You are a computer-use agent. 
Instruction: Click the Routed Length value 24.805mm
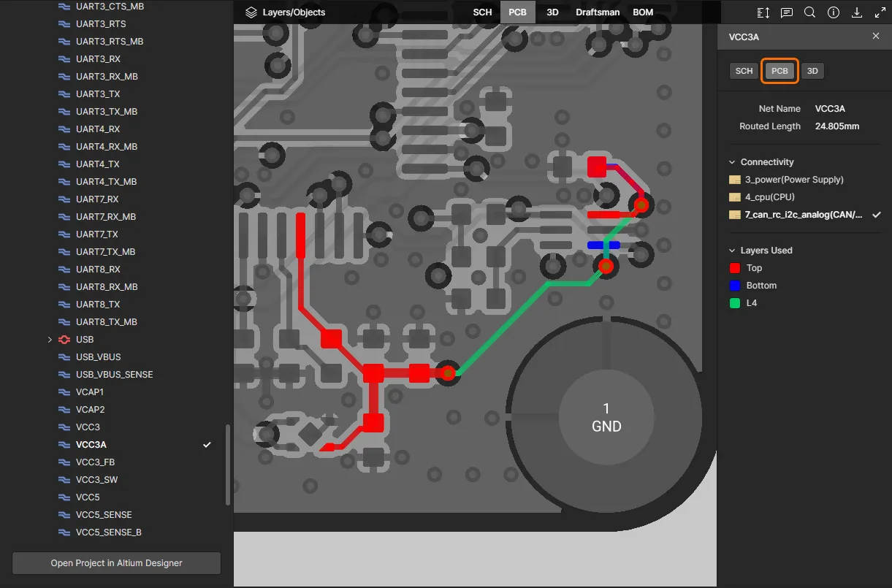tap(837, 126)
